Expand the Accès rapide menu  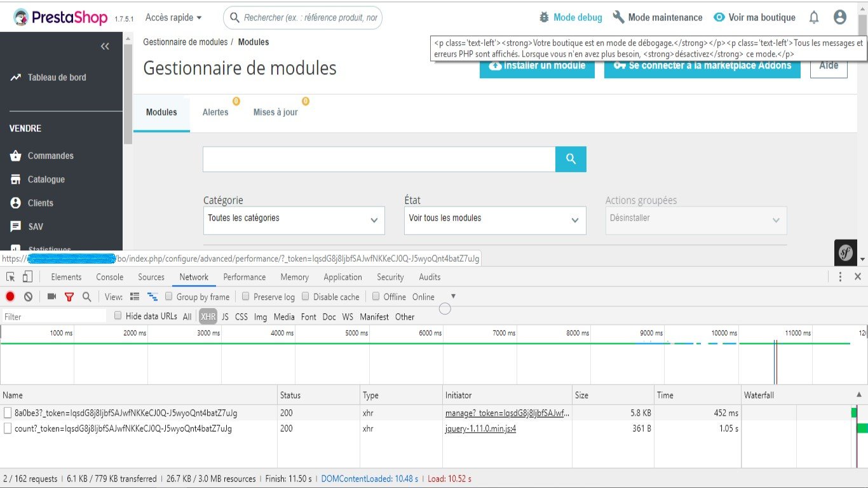point(173,18)
